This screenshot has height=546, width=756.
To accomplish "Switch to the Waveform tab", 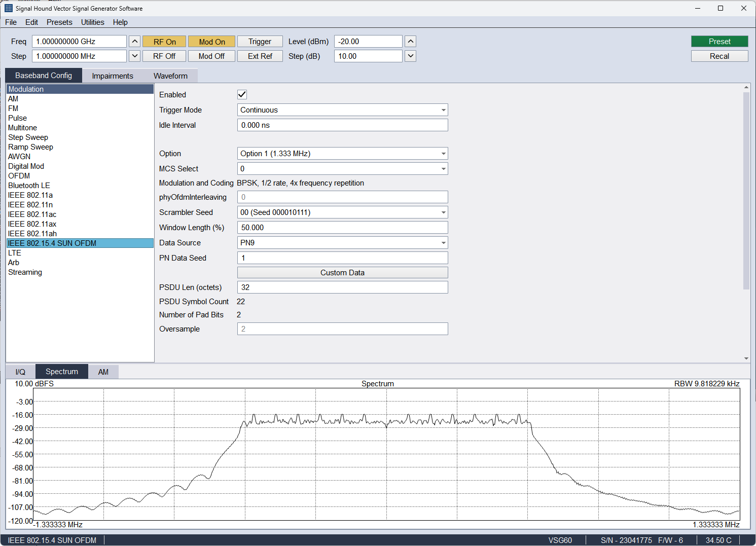I will [x=170, y=76].
